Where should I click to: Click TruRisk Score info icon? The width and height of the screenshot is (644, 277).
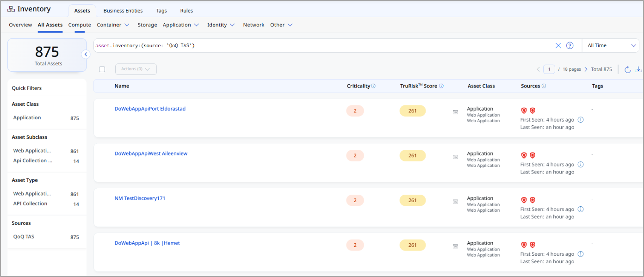(x=441, y=86)
